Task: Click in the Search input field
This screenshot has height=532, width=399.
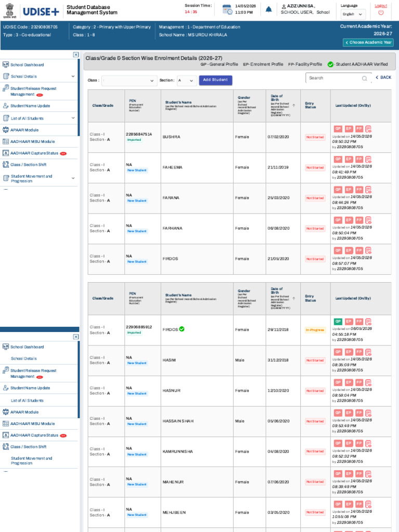Action: coord(334,78)
